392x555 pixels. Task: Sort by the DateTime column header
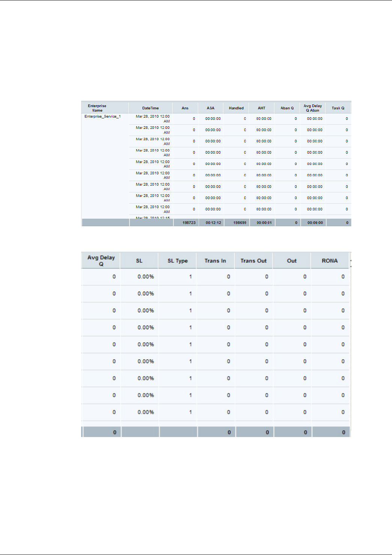151,108
